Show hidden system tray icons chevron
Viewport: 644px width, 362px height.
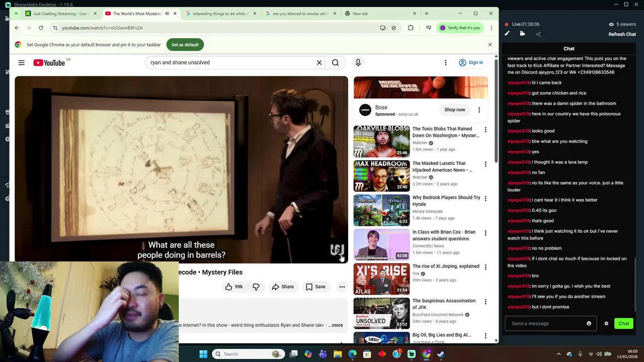[x=558, y=354]
